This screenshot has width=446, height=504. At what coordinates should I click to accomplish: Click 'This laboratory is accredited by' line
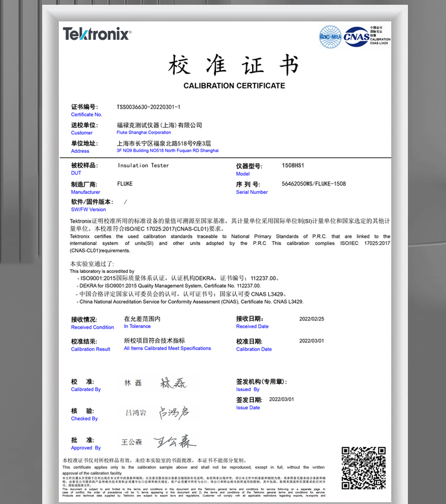tap(102, 271)
